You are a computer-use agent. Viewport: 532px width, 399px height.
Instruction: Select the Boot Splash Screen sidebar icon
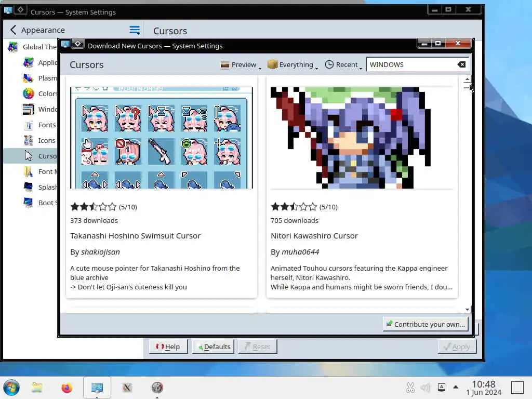[x=29, y=203]
